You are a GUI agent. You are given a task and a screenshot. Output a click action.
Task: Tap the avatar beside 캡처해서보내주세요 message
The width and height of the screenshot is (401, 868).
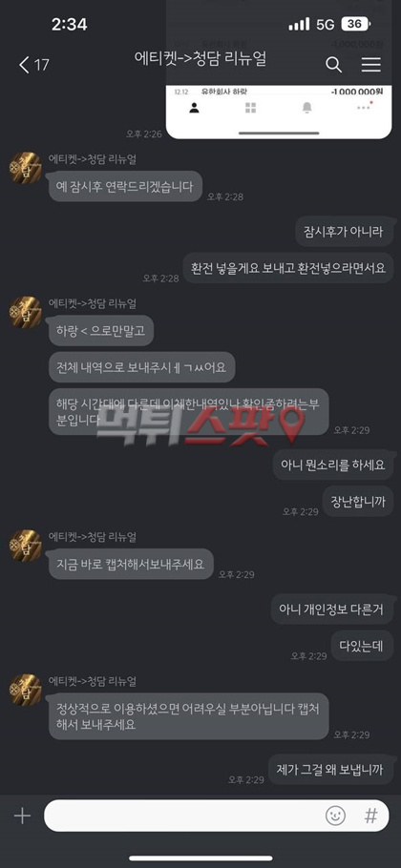(26, 546)
